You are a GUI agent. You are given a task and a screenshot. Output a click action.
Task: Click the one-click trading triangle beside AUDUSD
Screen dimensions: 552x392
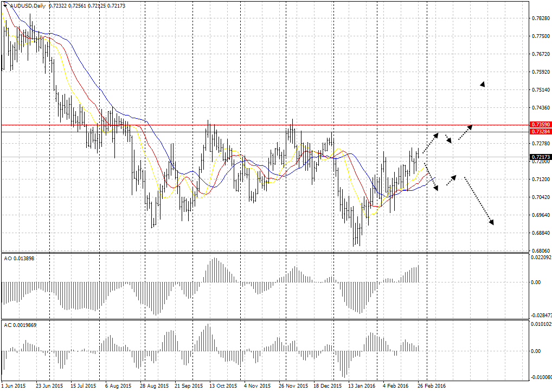pyautogui.click(x=5, y=5)
